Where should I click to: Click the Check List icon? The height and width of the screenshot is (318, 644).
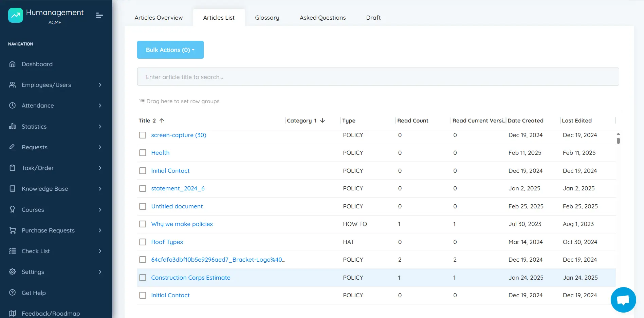coord(13,251)
